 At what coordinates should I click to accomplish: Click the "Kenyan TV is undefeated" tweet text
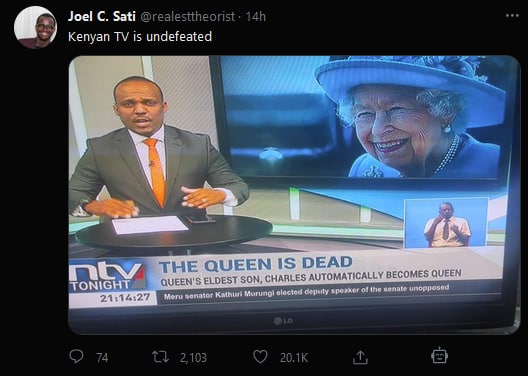[140, 36]
